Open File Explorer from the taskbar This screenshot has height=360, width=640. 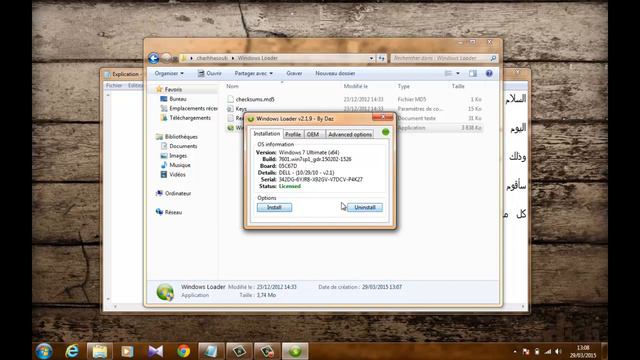[100, 351]
